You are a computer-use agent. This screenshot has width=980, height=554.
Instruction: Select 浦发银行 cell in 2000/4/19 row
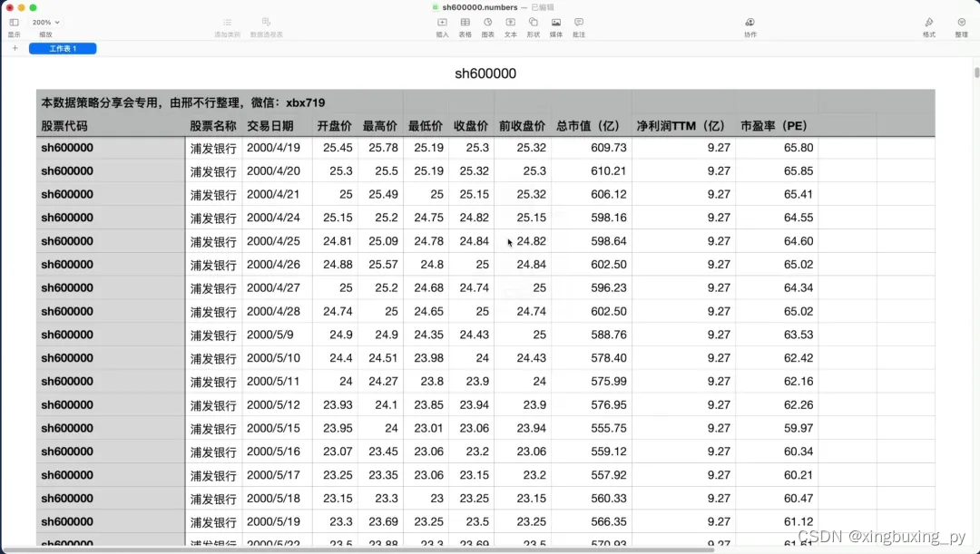click(x=213, y=148)
